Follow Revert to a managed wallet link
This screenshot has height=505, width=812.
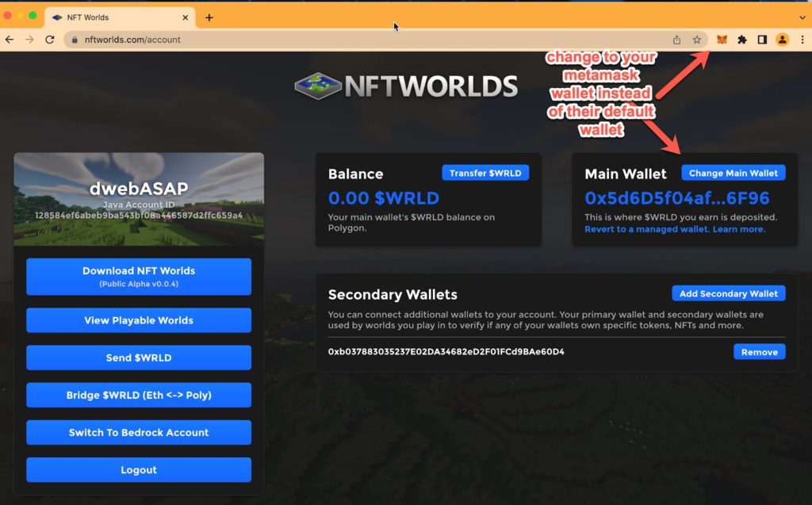647,229
